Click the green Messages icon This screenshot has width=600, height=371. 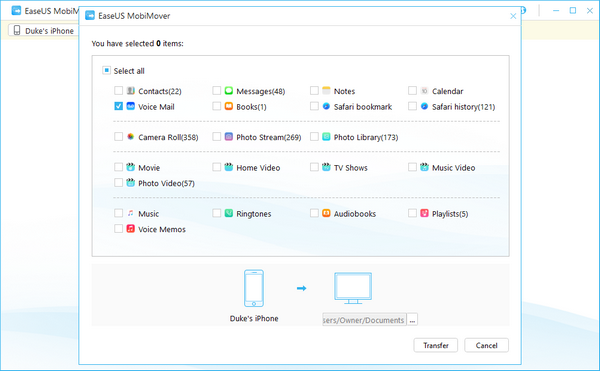228,91
